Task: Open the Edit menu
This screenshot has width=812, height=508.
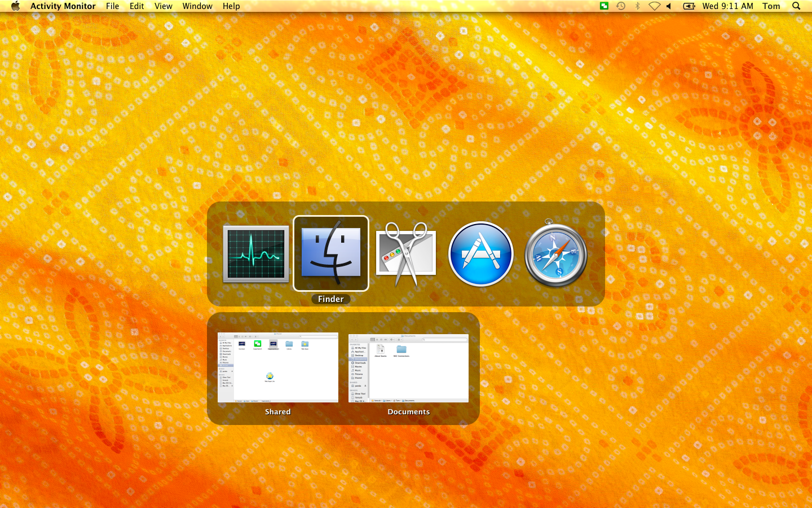Action: click(136, 6)
